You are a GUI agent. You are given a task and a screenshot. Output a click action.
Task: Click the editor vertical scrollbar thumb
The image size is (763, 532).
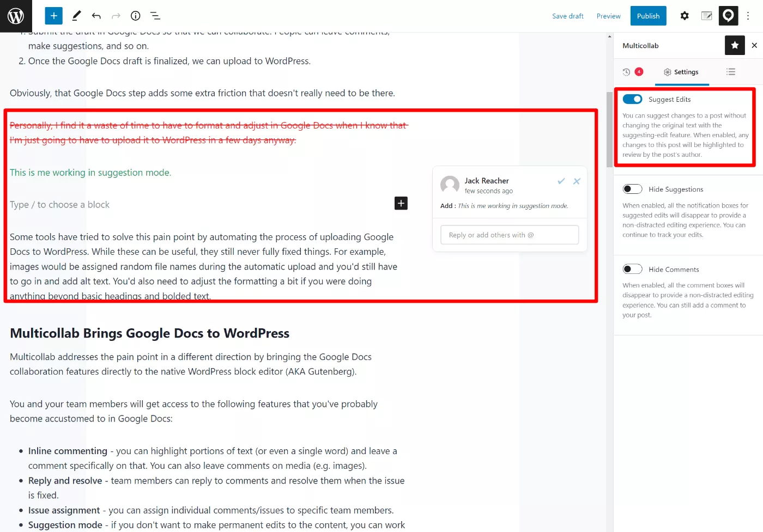609,130
